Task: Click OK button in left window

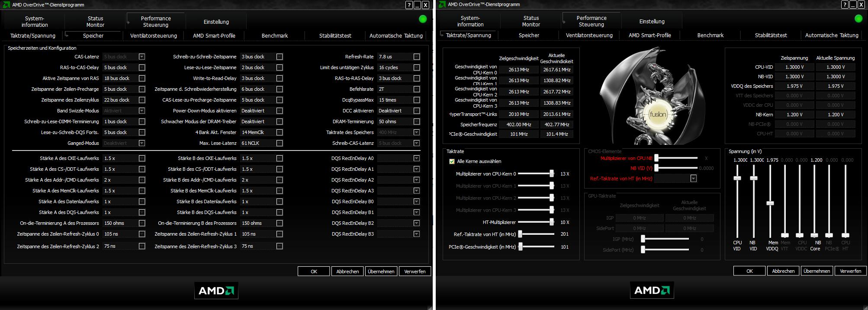Action: coord(314,272)
